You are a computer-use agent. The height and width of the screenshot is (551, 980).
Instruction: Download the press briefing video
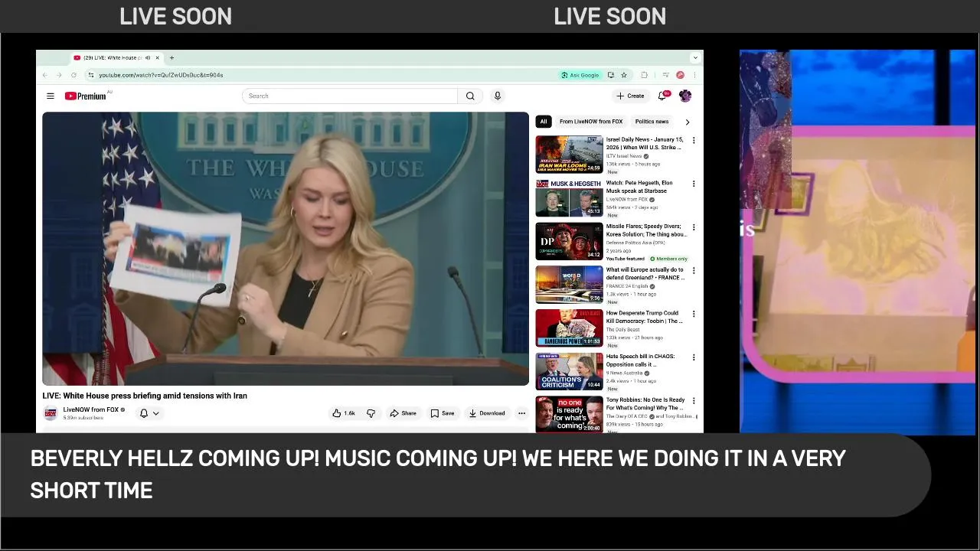pos(487,413)
